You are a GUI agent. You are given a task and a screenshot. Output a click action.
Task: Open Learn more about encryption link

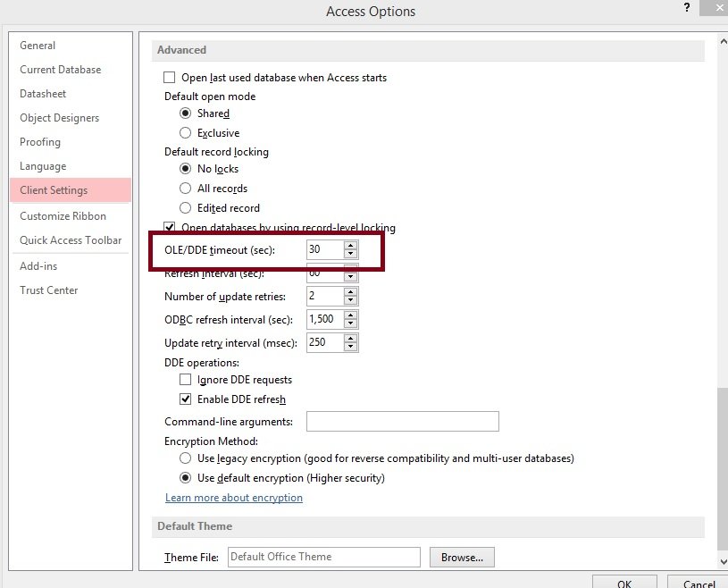click(x=234, y=498)
